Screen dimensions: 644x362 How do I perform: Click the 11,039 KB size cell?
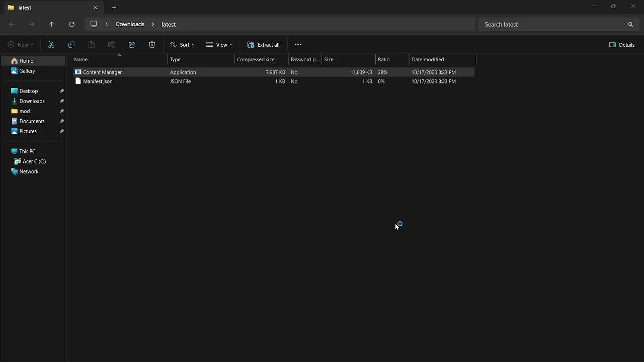click(x=361, y=72)
